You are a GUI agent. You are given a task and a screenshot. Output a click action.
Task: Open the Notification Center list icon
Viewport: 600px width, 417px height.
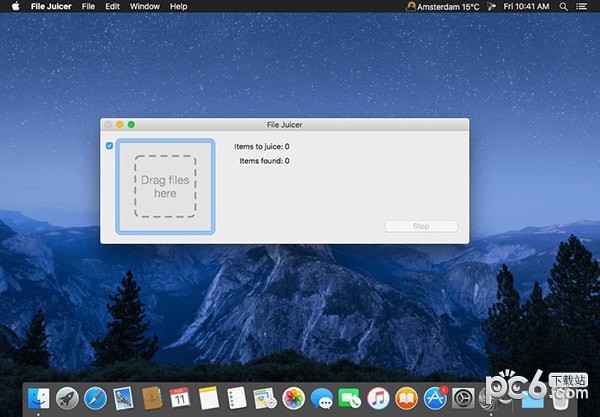582,7
